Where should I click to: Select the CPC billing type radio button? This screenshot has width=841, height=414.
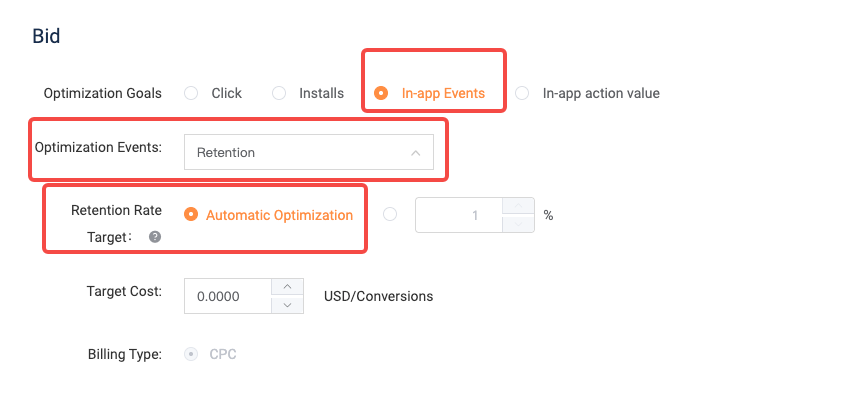pos(191,354)
